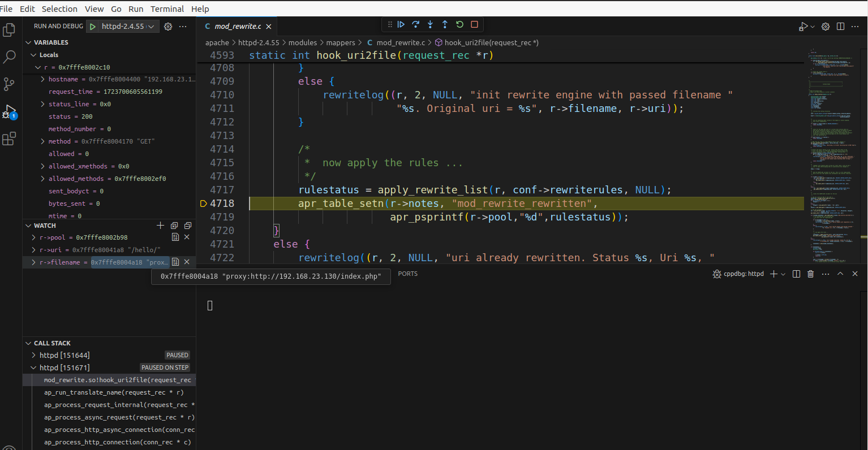Remove the r->filename watch expression
Viewport: 868px width, 450px height.
[x=187, y=262]
